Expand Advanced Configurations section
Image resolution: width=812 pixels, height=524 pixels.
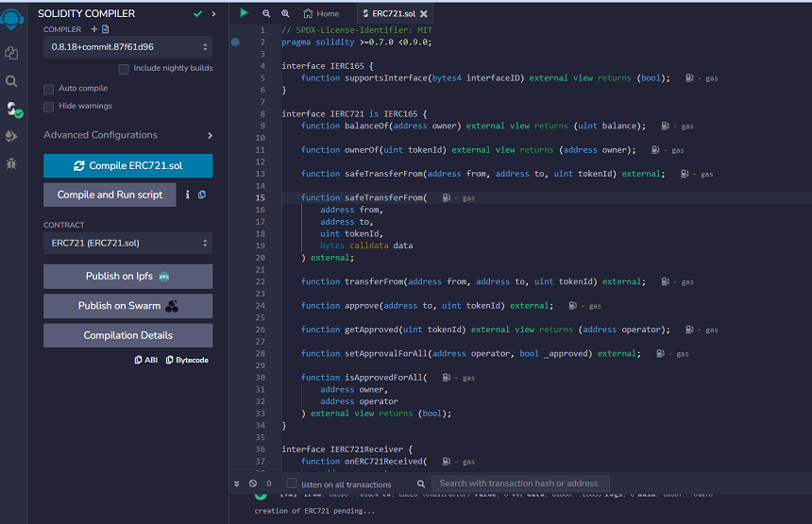click(127, 135)
